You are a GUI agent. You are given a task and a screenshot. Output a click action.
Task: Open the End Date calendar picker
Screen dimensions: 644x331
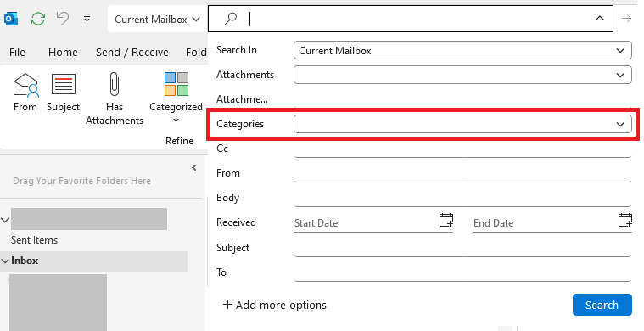(x=625, y=220)
